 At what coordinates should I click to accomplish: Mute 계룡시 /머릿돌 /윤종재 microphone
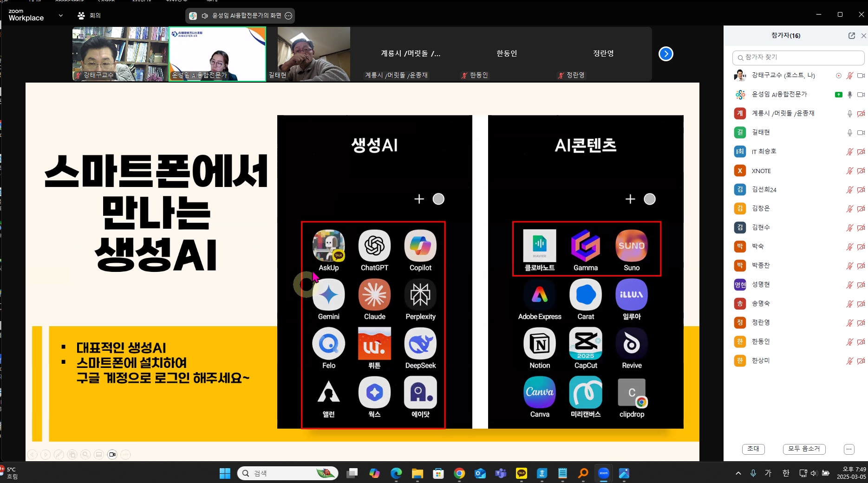(x=850, y=114)
